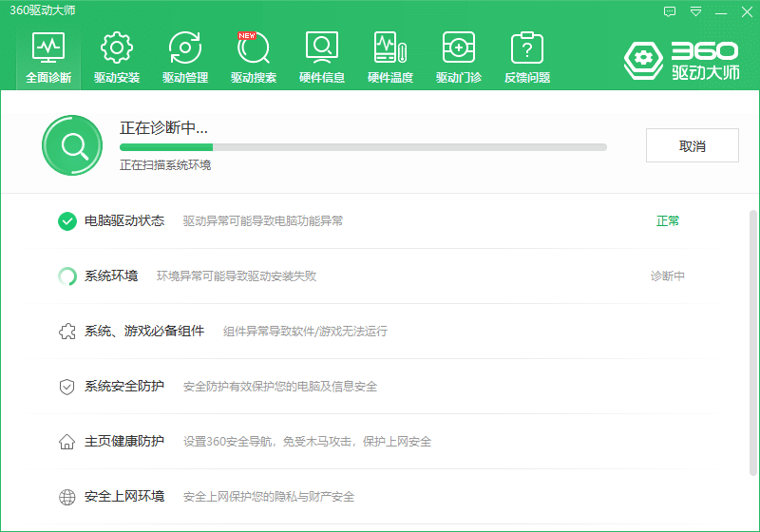Click the diagnosis progress bar

pyautogui.click(x=363, y=147)
